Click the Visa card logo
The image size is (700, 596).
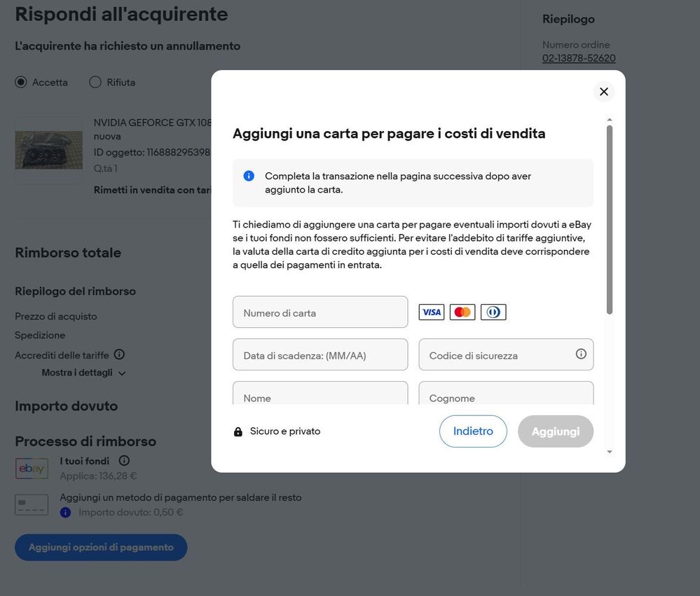431,312
